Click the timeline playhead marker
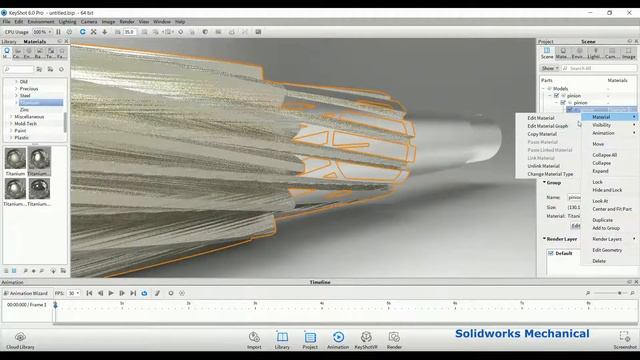 point(55,304)
